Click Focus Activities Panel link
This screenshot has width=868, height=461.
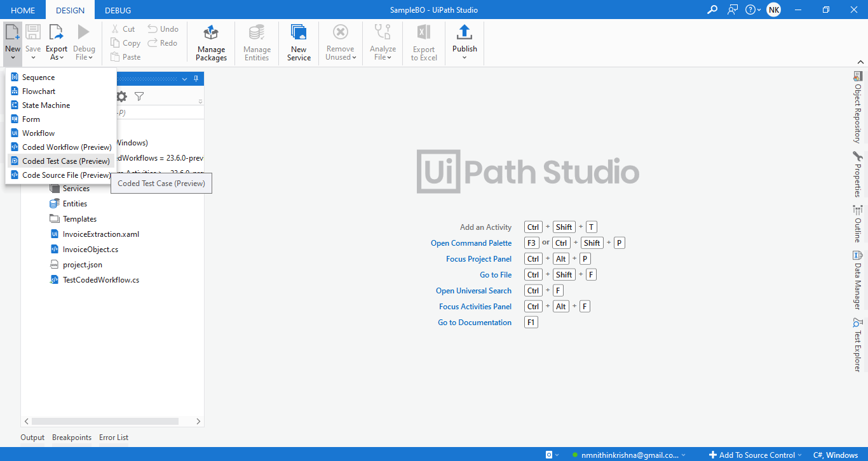475,307
